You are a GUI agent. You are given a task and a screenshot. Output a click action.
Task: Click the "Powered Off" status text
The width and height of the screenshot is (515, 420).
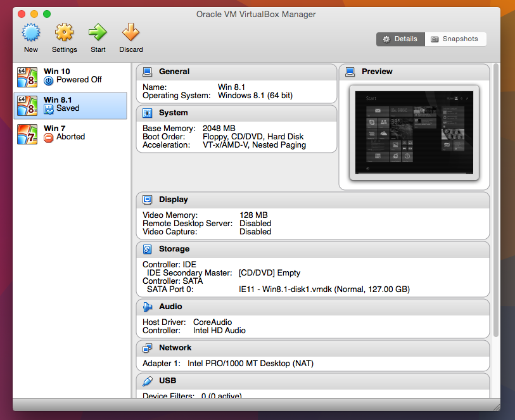click(x=79, y=80)
